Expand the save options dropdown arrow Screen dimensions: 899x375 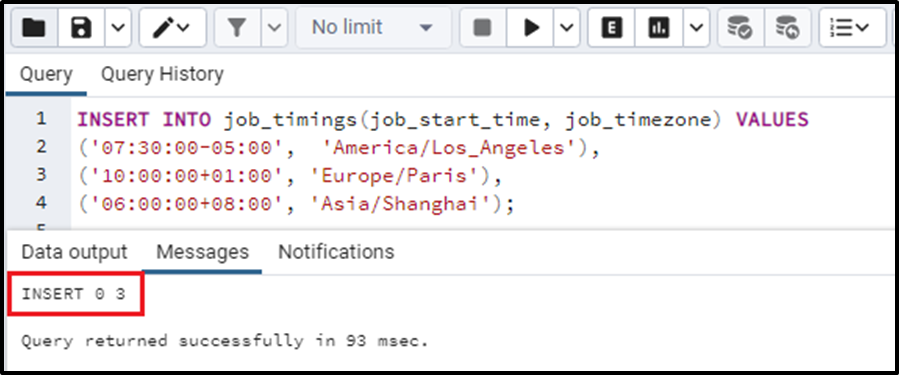(x=118, y=27)
